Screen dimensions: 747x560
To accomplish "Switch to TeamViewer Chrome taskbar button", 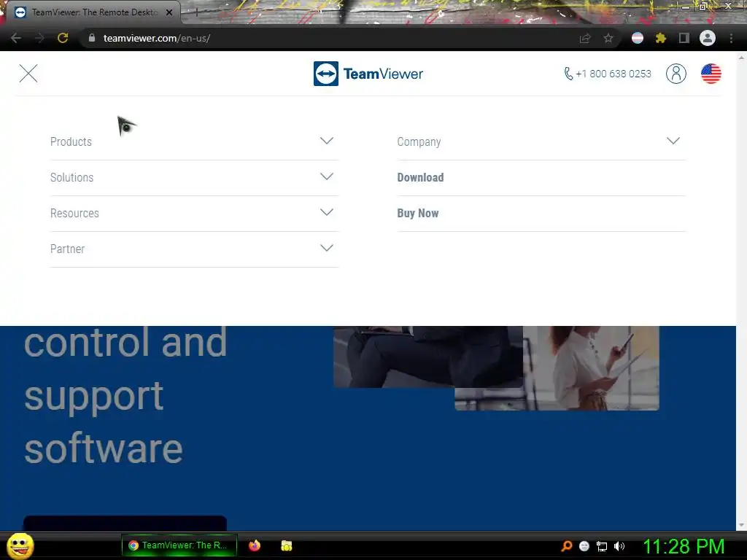I will coord(179,545).
